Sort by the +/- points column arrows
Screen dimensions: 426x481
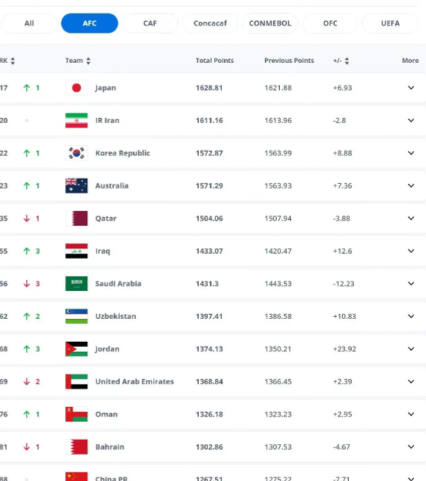click(x=347, y=61)
